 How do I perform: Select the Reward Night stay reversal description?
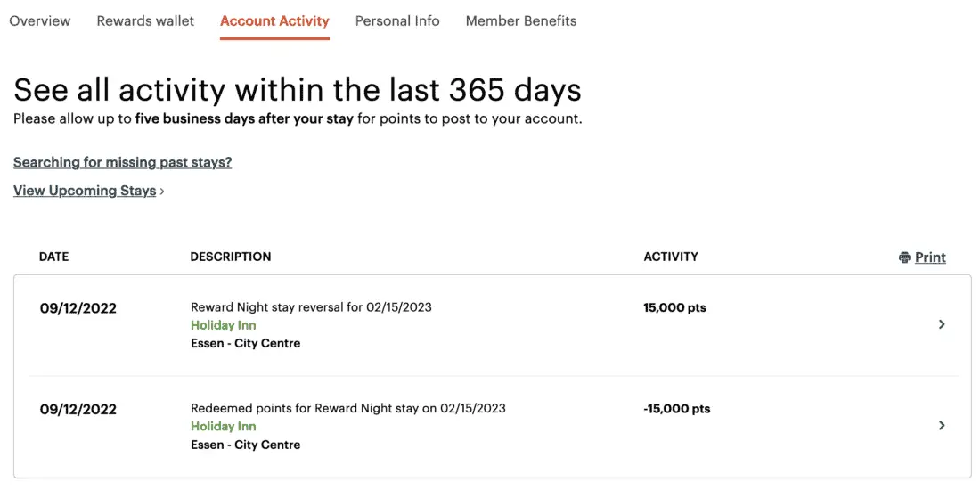click(x=311, y=307)
